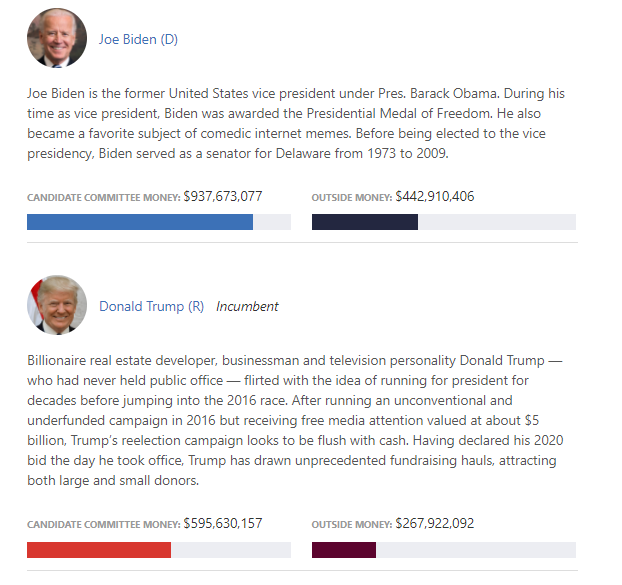
Task: Click Biden's Candidate Committee Money label
Action: [104, 198]
